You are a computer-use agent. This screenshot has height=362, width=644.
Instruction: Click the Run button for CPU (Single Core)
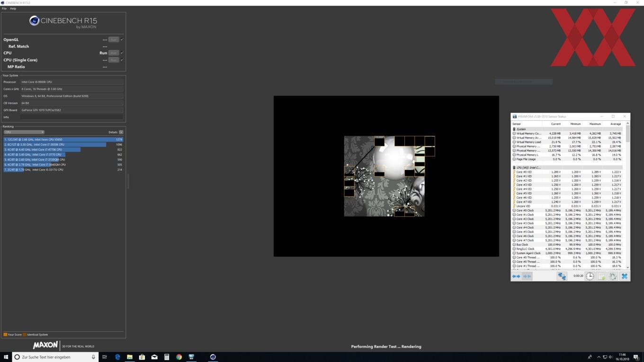114,60
